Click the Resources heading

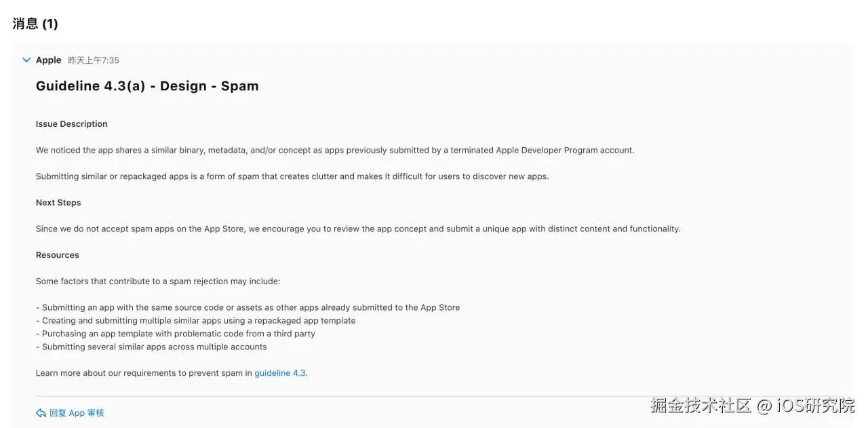click(x=58, y=255)
